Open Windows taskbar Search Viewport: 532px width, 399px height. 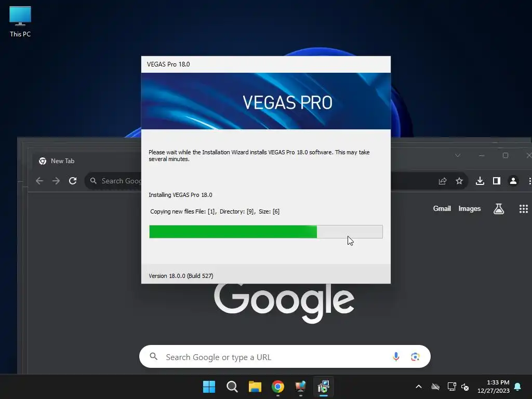(x=232, y=387)
